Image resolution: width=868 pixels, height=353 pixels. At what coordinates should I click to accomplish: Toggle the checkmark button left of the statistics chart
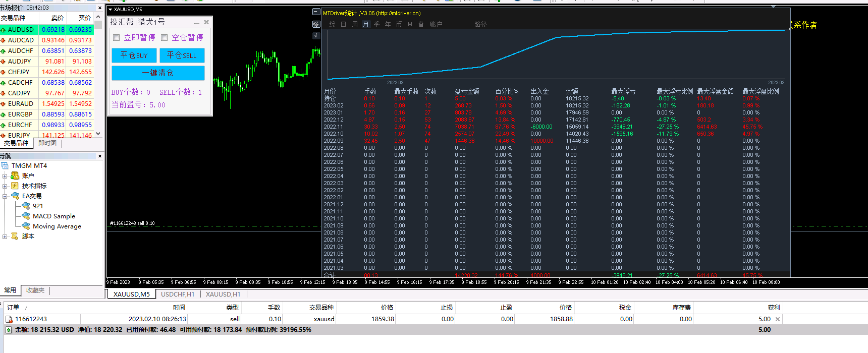(x=316, y=35)
